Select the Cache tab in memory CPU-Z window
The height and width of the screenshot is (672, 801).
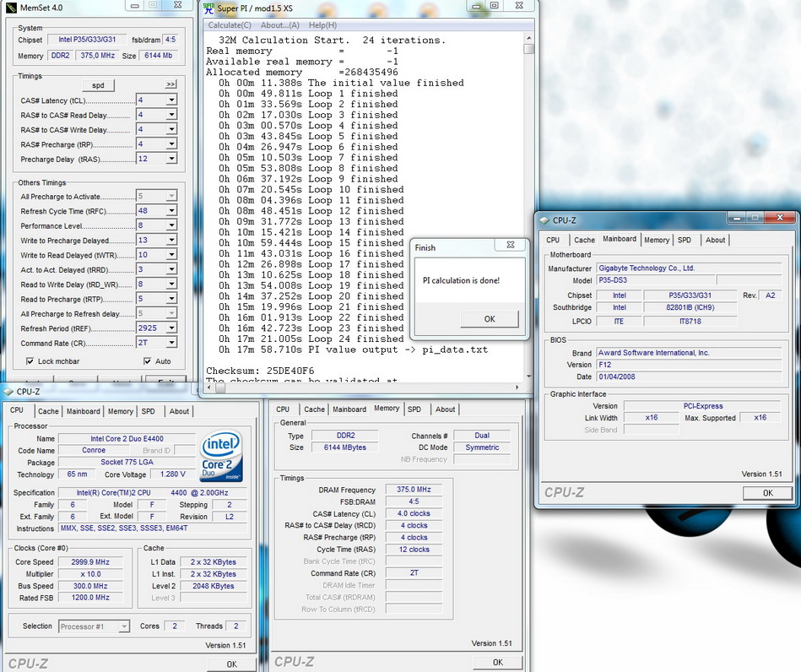click(x=314, y=409)
